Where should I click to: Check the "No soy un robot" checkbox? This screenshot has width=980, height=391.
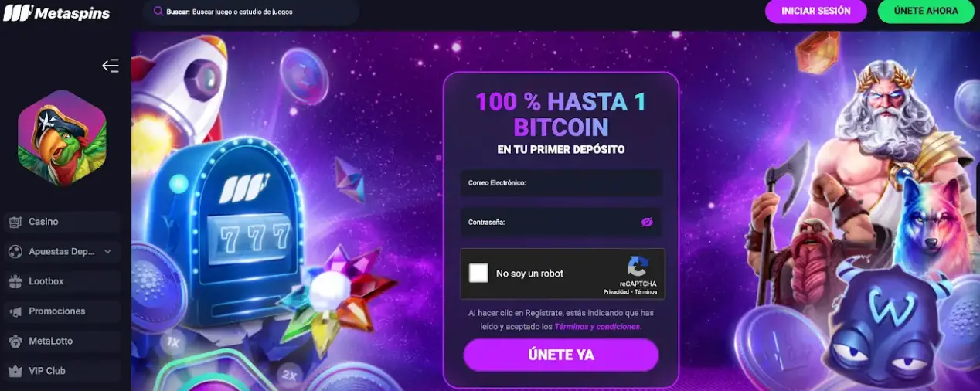(478, 273)
